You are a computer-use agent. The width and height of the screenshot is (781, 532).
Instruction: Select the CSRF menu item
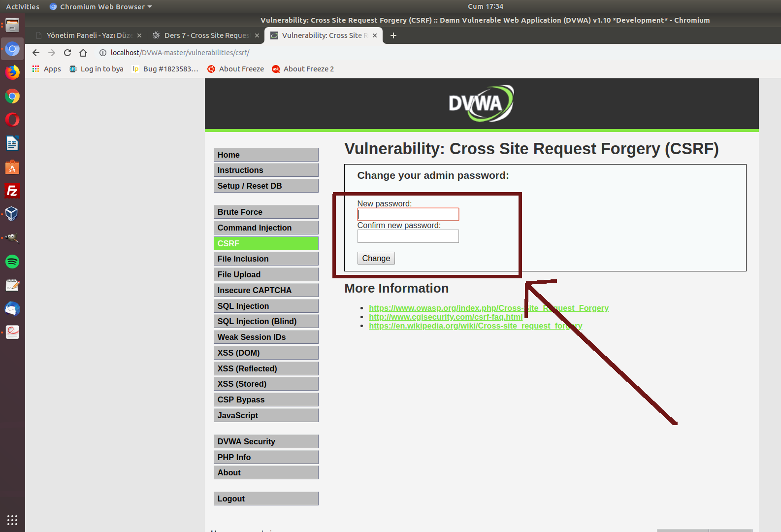tap(266, 243)
